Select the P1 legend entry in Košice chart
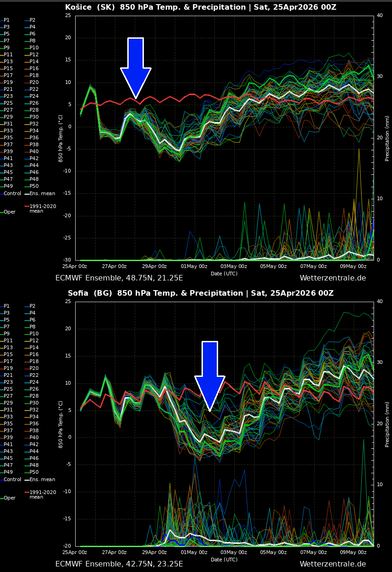The image size is (392, 572). (x=6, y=19)
